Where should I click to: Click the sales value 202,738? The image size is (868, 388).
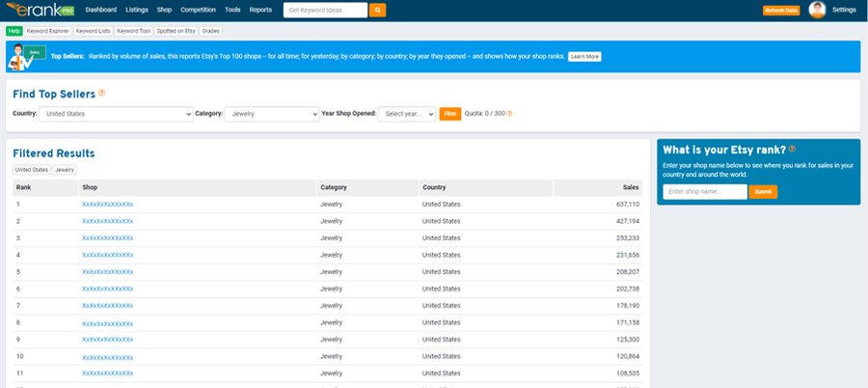(628, 289)
